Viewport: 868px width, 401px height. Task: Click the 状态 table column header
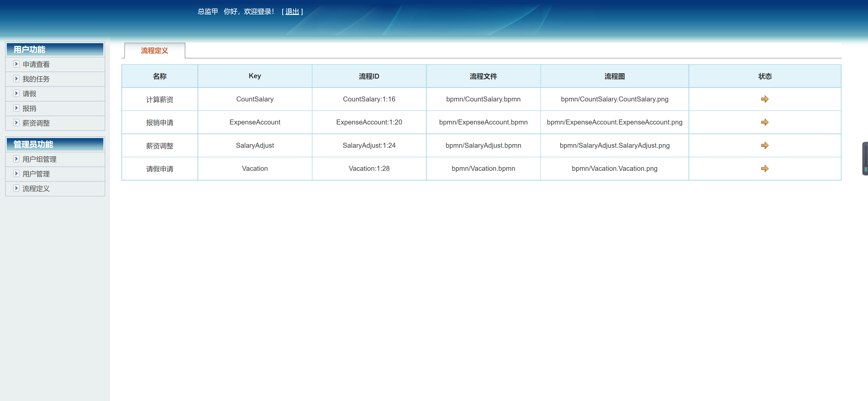coord(765,76)
